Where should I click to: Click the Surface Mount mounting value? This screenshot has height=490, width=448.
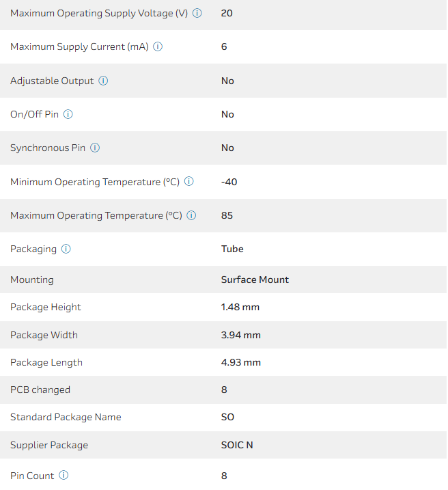pos(255,280)
